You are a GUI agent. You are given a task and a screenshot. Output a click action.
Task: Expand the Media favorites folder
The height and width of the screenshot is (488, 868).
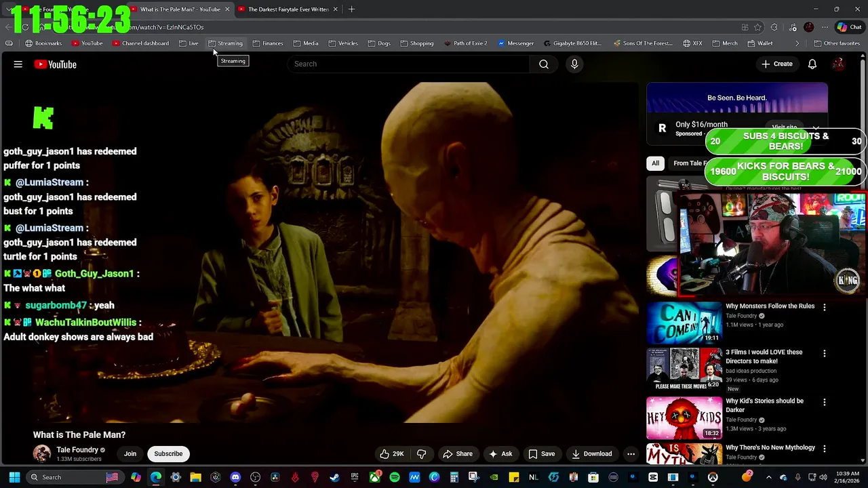coord(306,43)
